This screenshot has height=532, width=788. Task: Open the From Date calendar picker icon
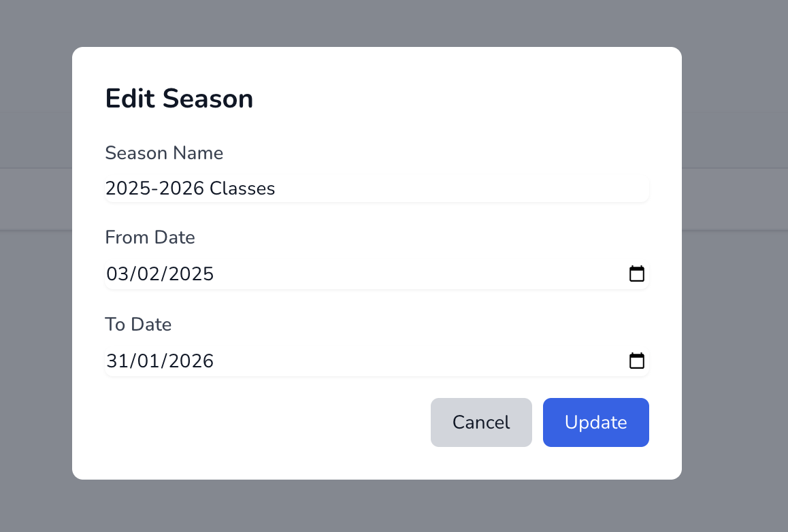tap(636, 274)
